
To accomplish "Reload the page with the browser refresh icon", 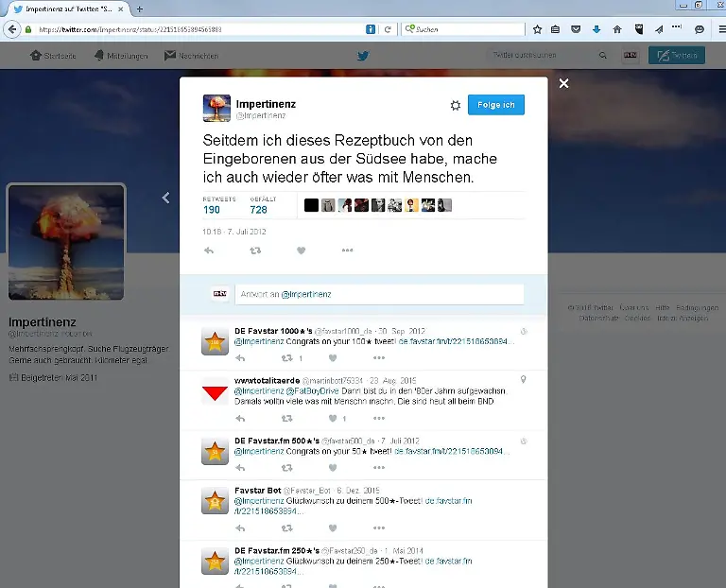I will click(x=388, y=29).
